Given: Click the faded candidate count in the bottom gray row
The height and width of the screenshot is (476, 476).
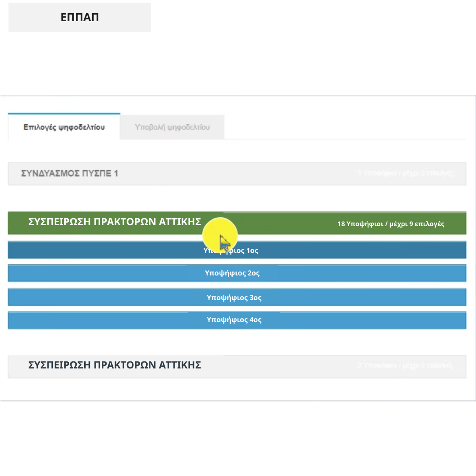Looking at the screenshot, I should point(405,365).
